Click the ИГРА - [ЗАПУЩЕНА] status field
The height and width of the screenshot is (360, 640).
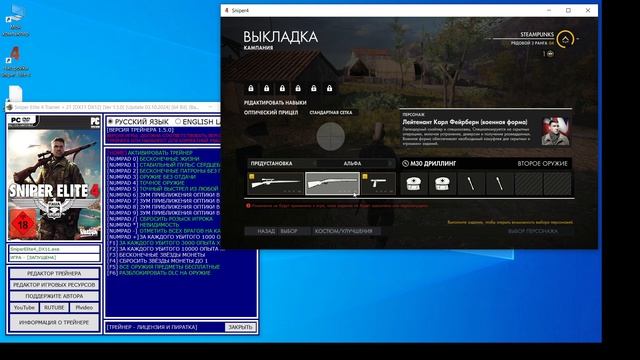click(54, 258)
